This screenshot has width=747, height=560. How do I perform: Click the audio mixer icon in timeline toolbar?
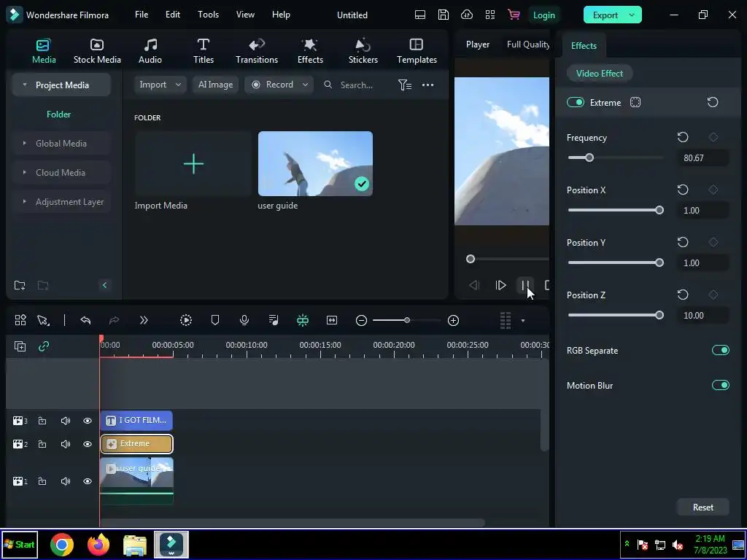pos(274,321)
